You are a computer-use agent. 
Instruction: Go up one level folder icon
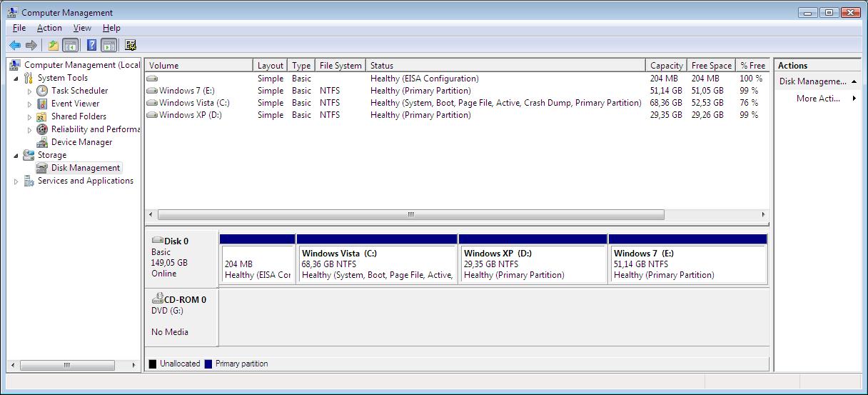[54, 45]
